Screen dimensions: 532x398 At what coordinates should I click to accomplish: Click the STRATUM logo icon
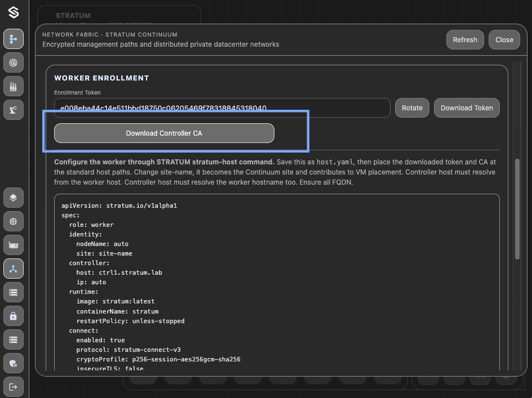point(14,12)
